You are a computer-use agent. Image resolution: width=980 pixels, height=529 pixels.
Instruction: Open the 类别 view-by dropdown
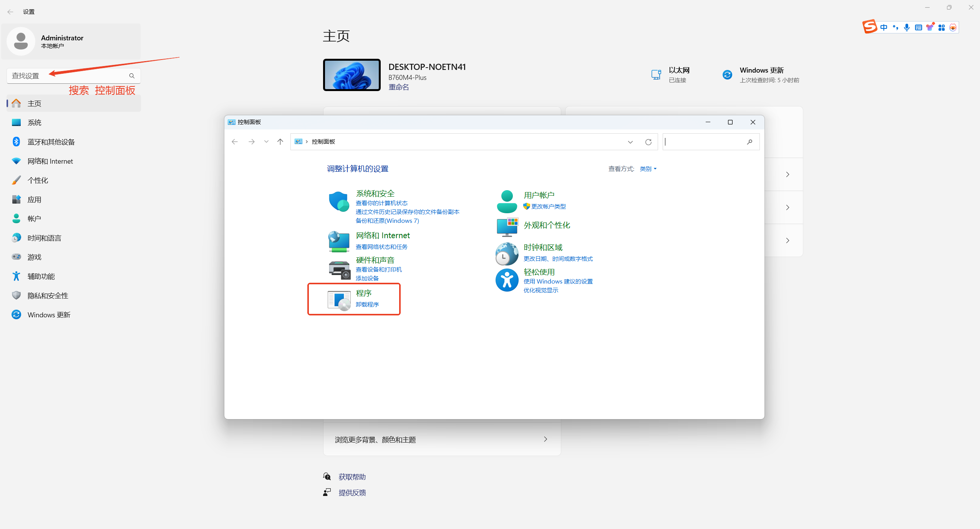point(648,169)
